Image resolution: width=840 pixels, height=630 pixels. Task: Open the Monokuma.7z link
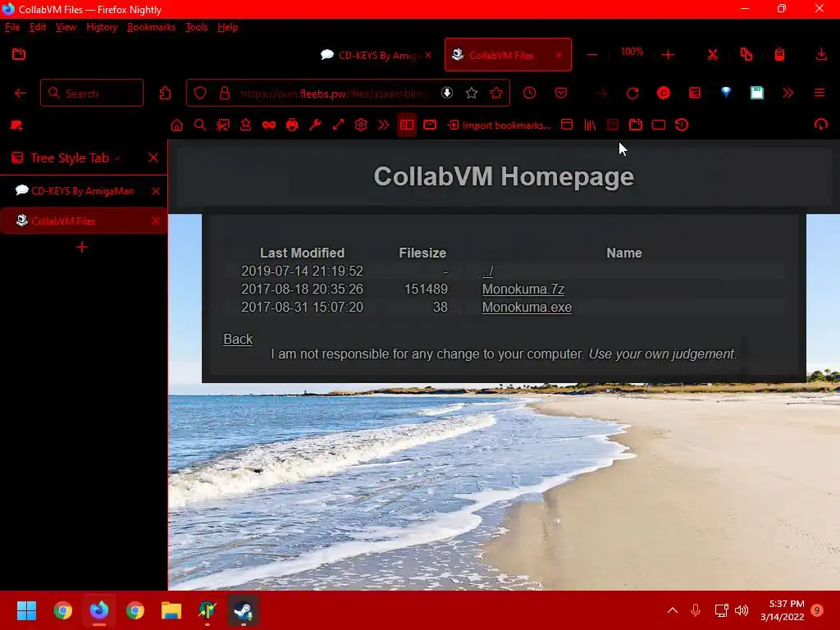523,290
